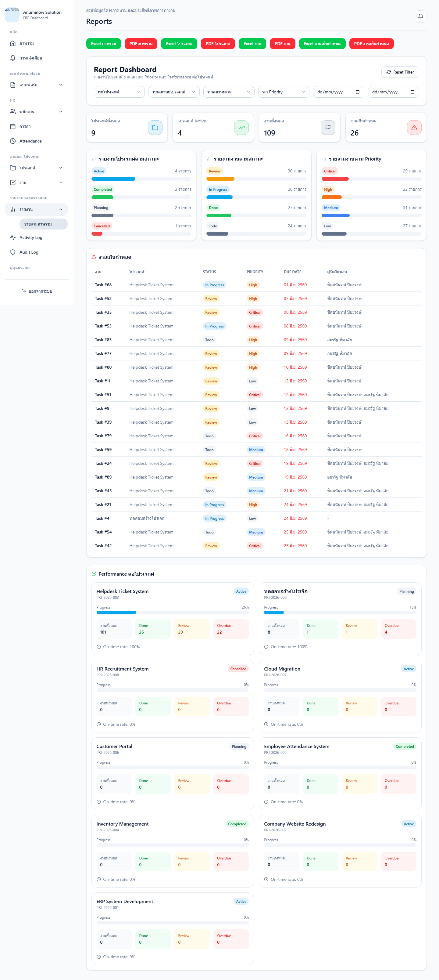Expand the งาน sidebar menu

37,183
